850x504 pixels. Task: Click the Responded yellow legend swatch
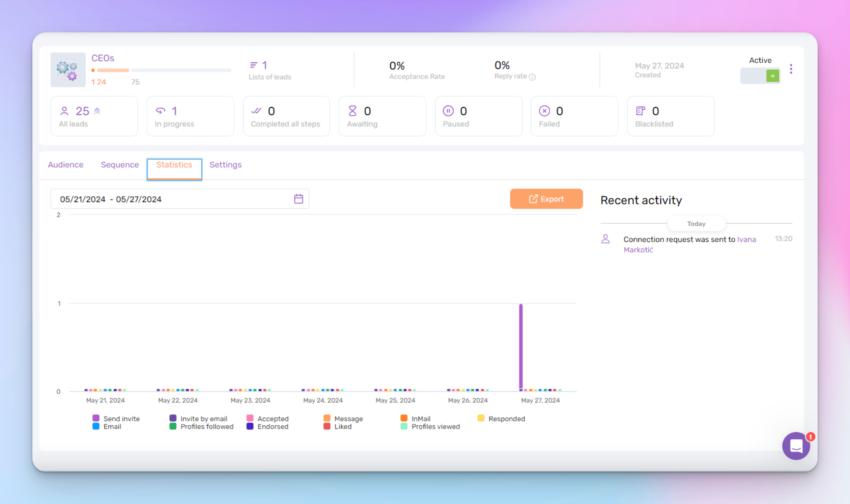coord(481,418)
